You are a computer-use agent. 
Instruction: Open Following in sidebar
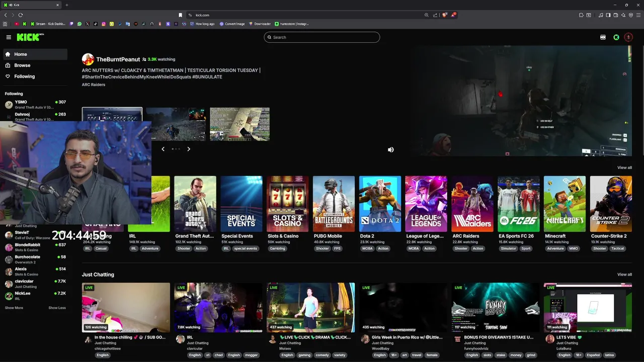(x=35, y=76)
